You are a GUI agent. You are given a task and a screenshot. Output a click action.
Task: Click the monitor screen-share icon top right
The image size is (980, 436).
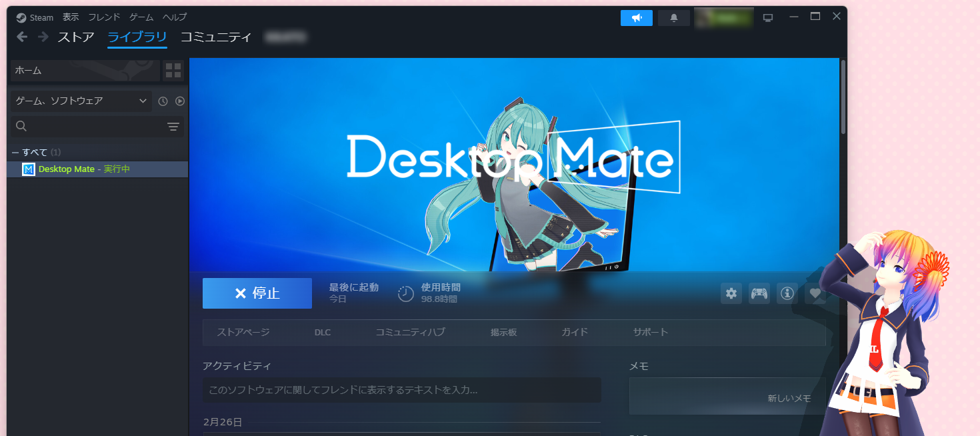[x=768, y=17]
